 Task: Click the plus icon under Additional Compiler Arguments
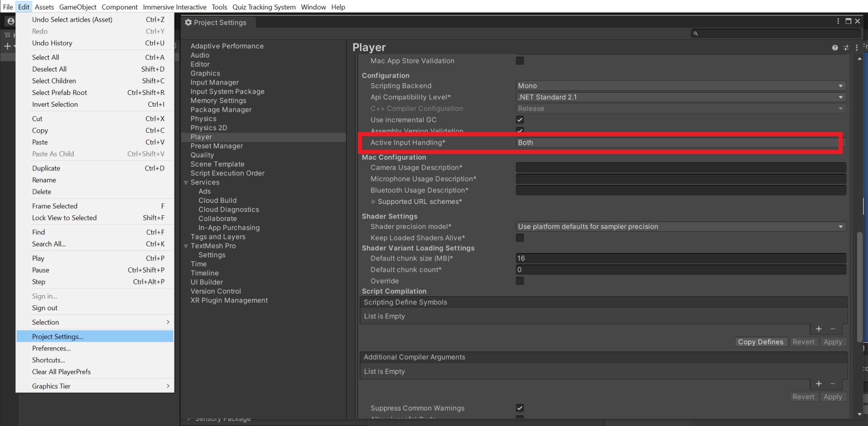point(819,383)
